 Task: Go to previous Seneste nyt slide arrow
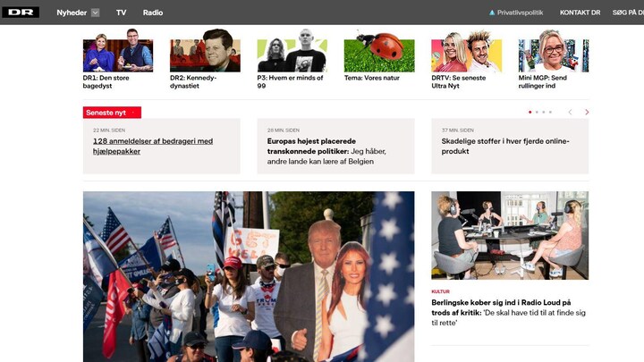570,112
